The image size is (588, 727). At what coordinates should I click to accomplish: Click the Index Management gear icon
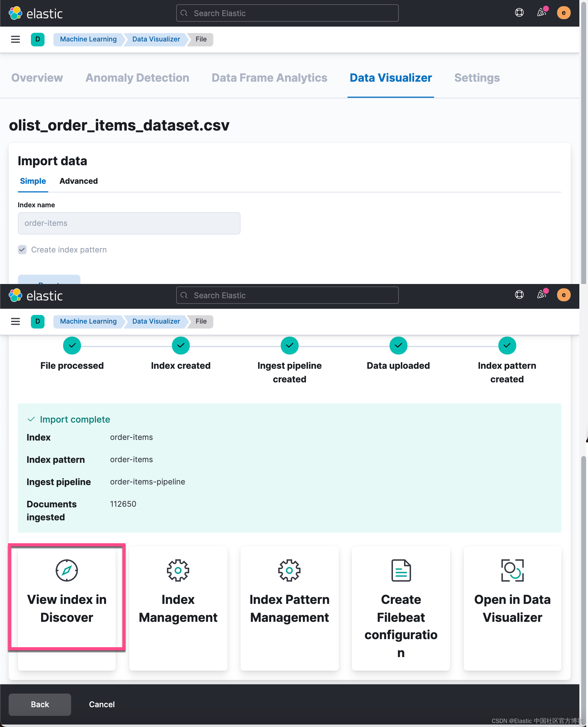178,570
